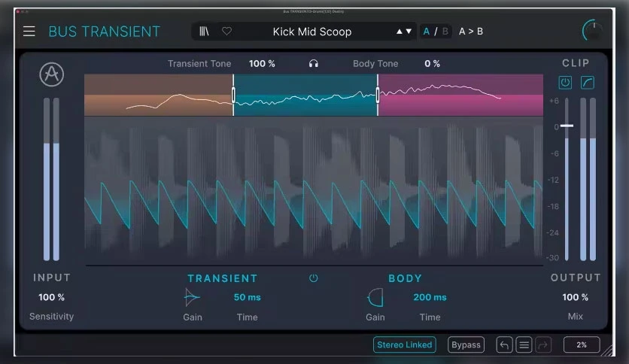629x364 pixels.
Task: Switch to state B
Action: [x=445, y=32]
